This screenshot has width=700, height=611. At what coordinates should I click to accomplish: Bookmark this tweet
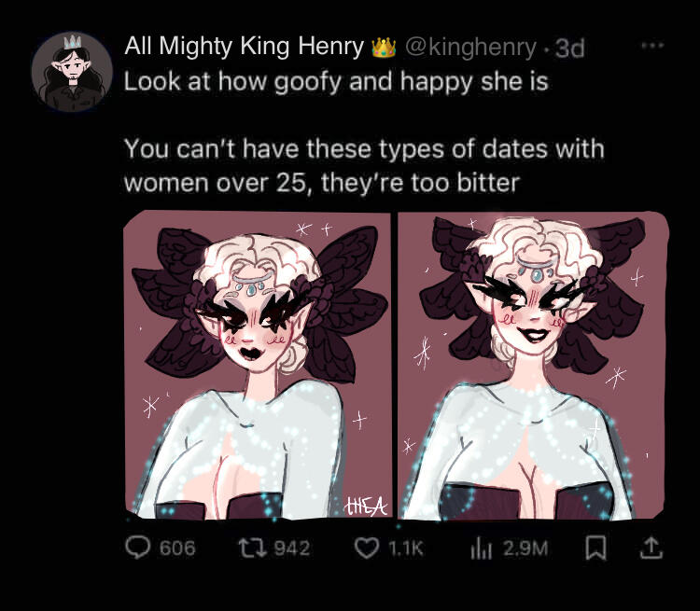click(592, 549)
